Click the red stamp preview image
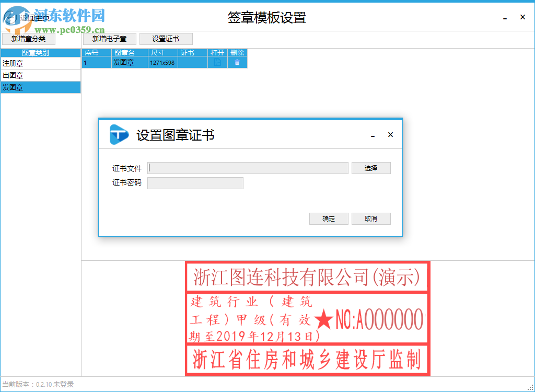The image size is (535, 392). tap(307, 316)
